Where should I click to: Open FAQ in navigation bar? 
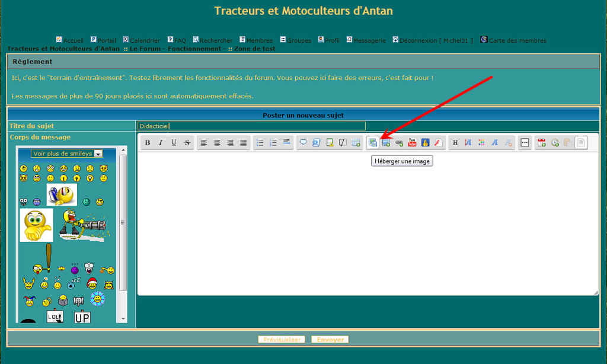click(177, 40)
